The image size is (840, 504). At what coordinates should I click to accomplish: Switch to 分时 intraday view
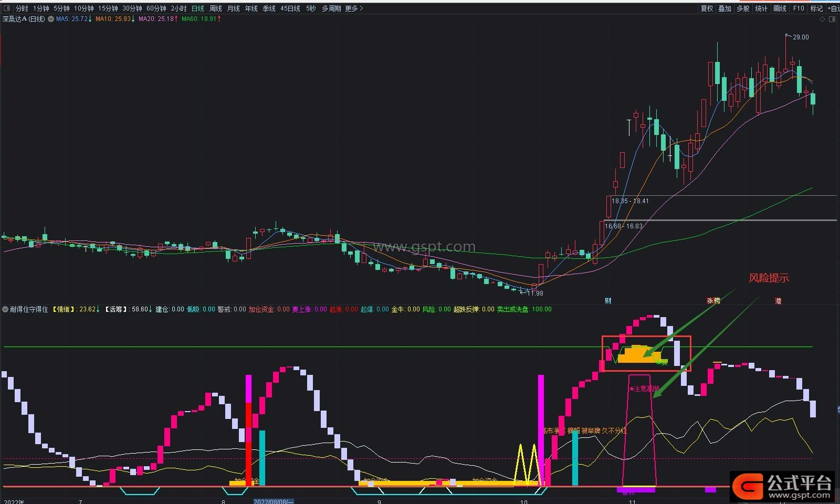point(22,8)
